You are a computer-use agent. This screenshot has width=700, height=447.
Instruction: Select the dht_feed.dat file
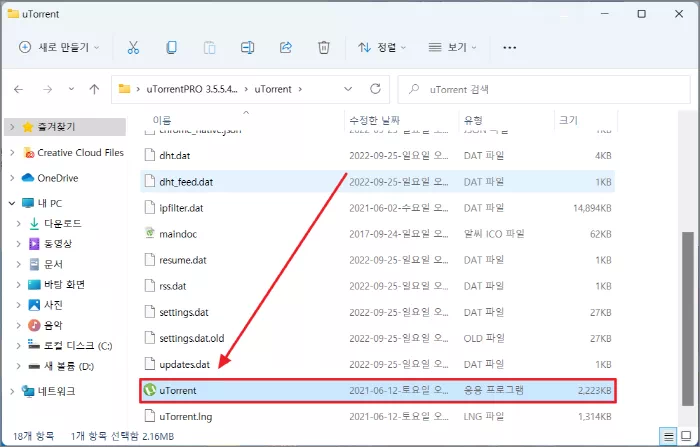coord(377,181)
